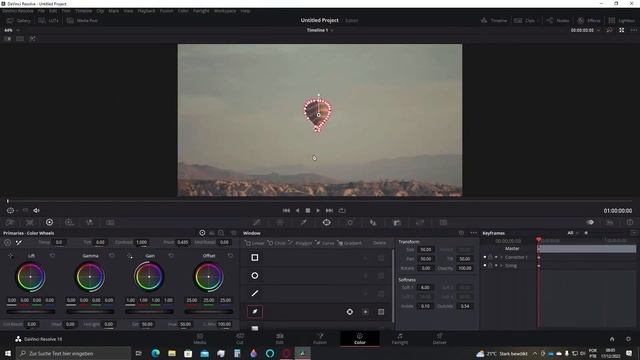The image size is (640, 360).
Task: Open the Playback menu
Action: click(x=146, y=11)
